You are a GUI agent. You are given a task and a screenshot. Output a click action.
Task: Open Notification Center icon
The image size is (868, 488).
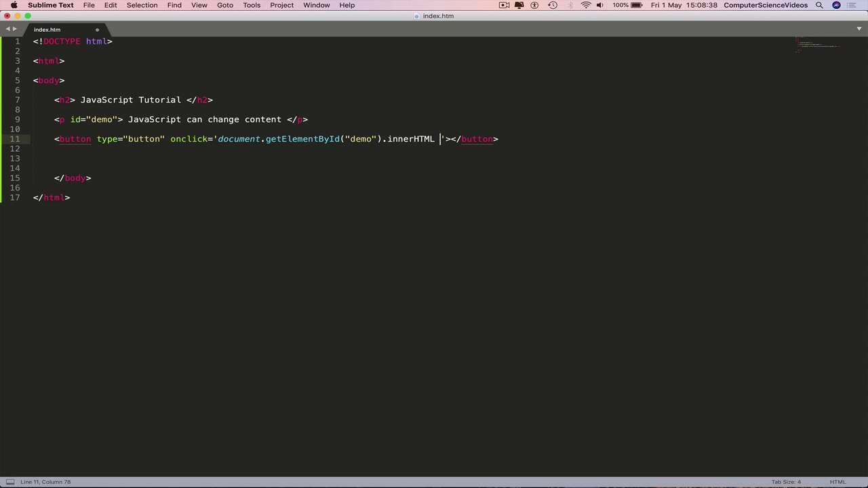[853, 5]
